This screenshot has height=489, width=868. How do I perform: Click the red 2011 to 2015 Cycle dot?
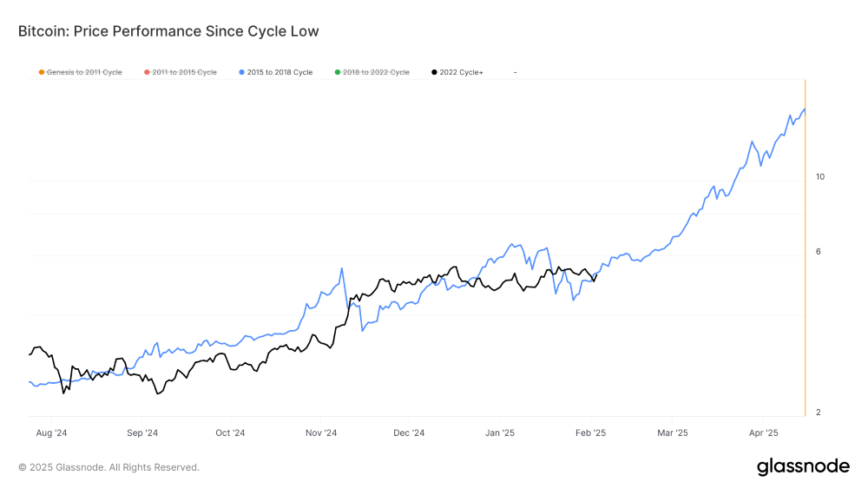point(147,72)
